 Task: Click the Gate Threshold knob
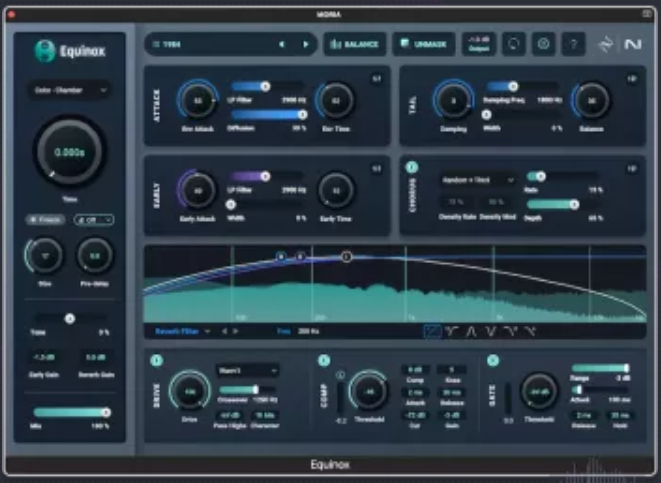(x=539, y=392)
